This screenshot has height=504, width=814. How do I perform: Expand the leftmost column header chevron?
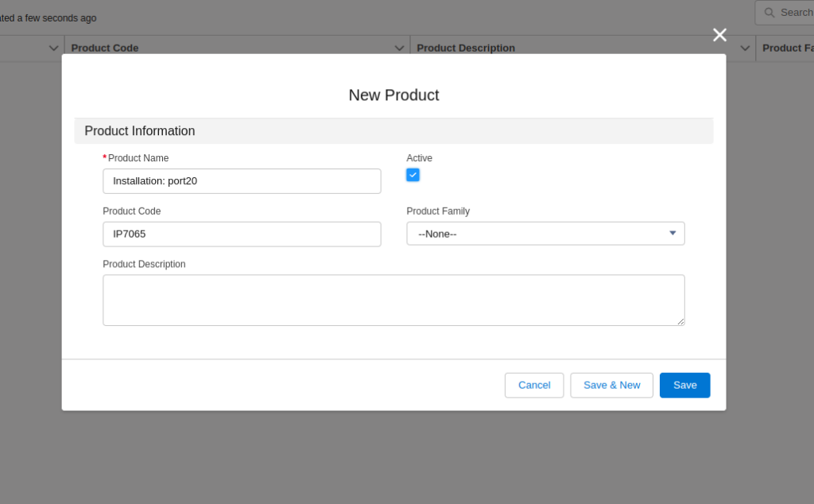click(53, 48)
